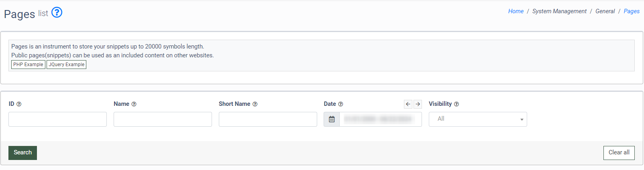
Task: Click the Short Name help icon
Action: [255, 104]
